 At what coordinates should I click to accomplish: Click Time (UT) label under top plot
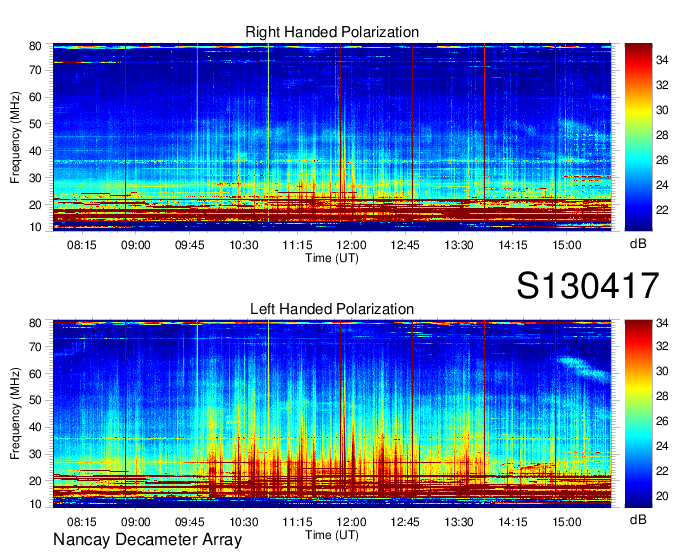pyautogui.click(x=332, y=258)
